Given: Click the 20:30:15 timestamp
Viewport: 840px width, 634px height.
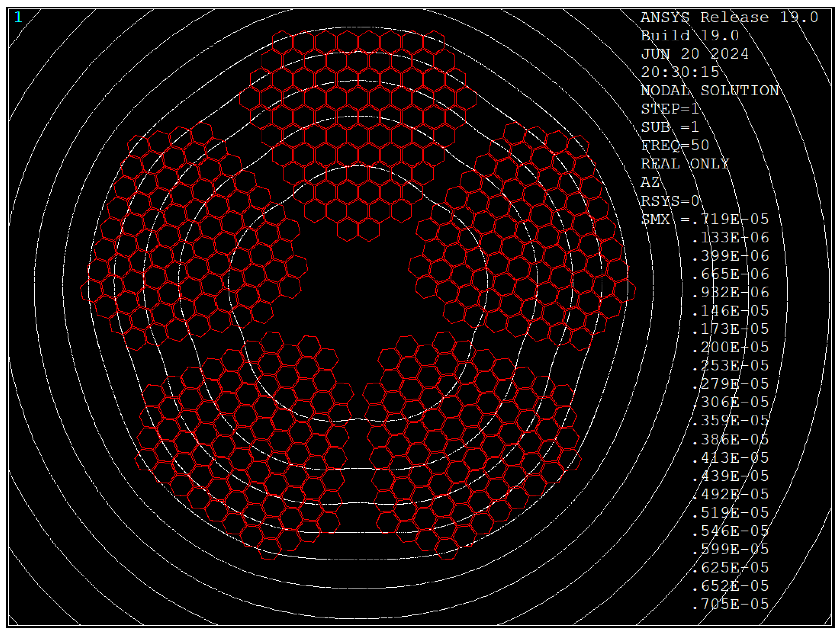Looking at the screenshot, I should pos(680,72).
